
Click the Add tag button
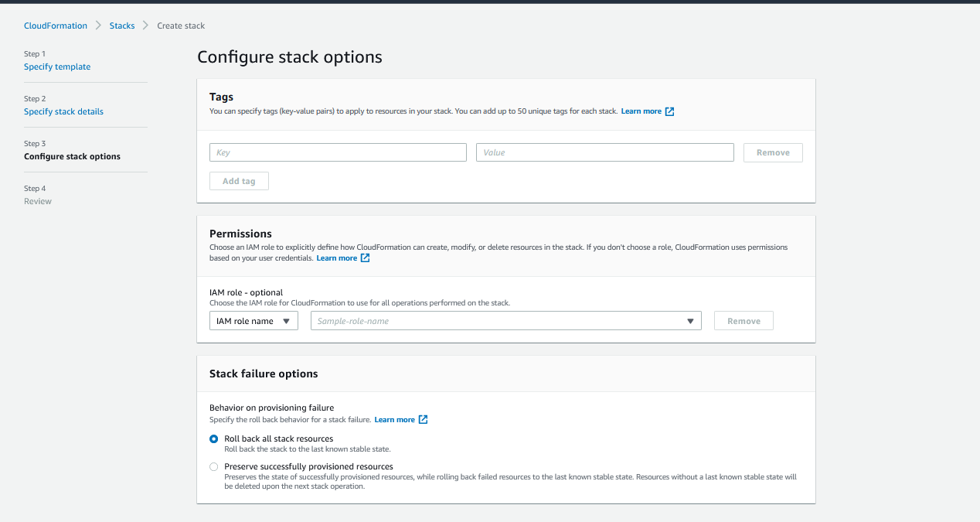[239, 181]
